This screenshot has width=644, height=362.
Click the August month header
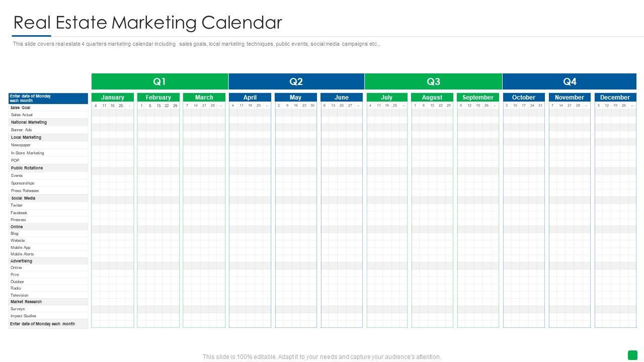[x=432, y=98]
